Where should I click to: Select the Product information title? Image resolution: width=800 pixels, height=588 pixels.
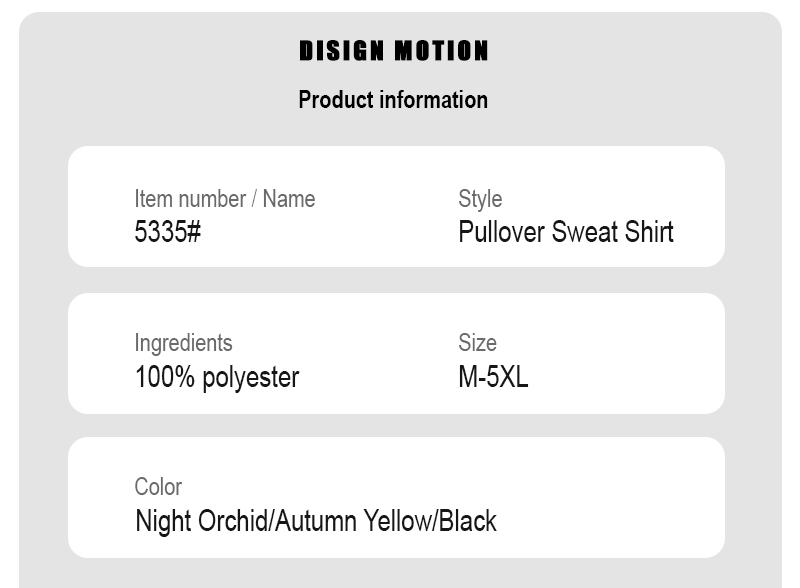click(393, 100)
